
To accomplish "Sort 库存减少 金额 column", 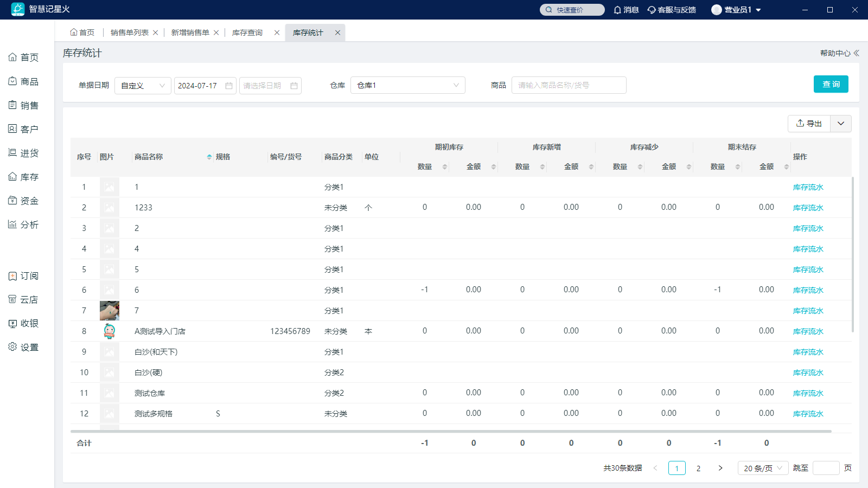I will 689,166.
